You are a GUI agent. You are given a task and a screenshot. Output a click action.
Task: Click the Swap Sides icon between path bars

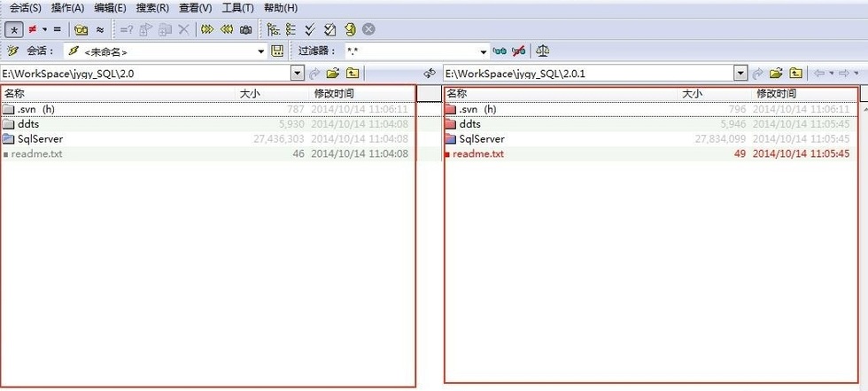tap(430, 73)
